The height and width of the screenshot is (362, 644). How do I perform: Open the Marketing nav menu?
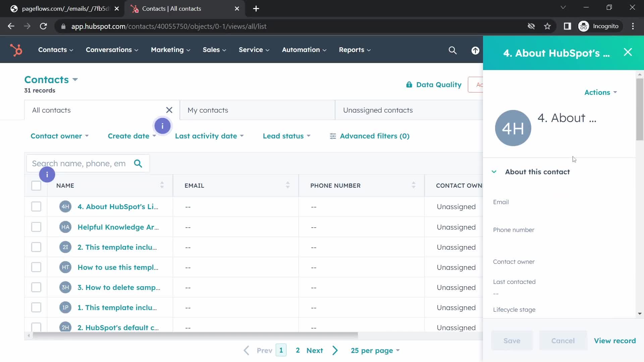coord(170,50)
